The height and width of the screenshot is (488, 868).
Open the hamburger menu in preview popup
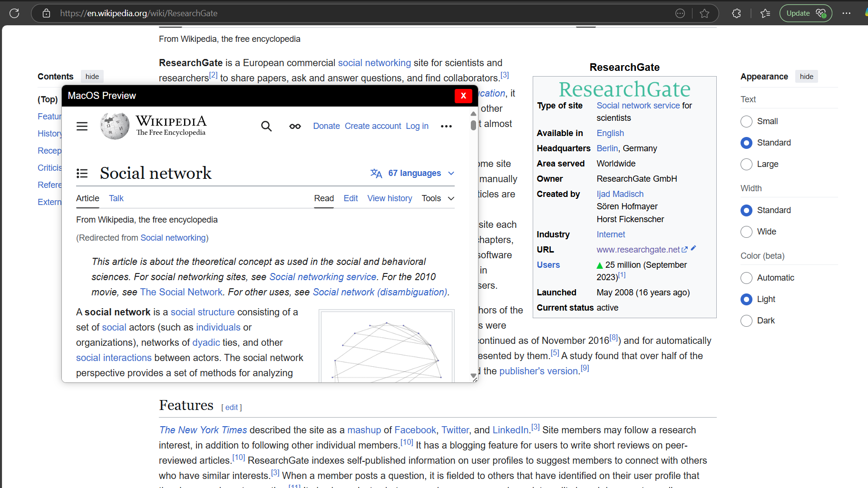82,126
